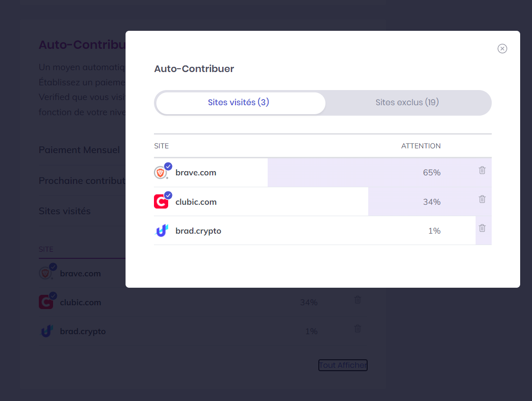Click background trash icon next to clubic.com 34%
Image resolution: width=532 pixels, height=401 pixels.
[x=358, y=300]
